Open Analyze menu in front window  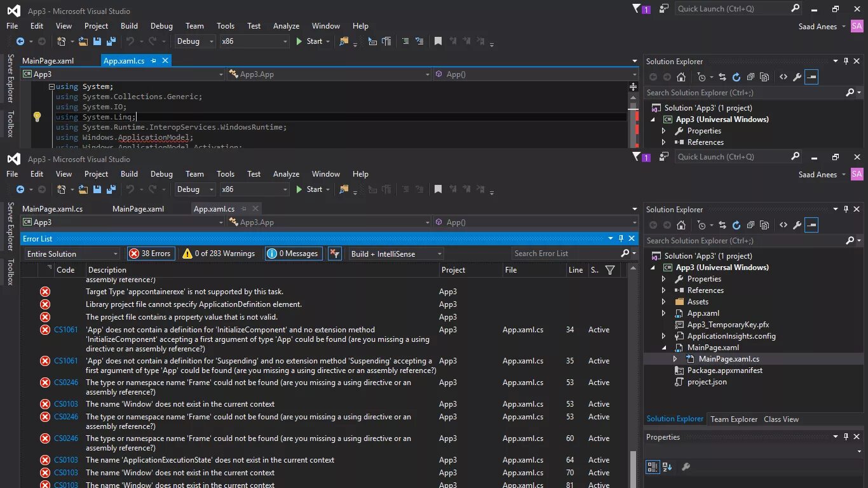tap(286, 174)
